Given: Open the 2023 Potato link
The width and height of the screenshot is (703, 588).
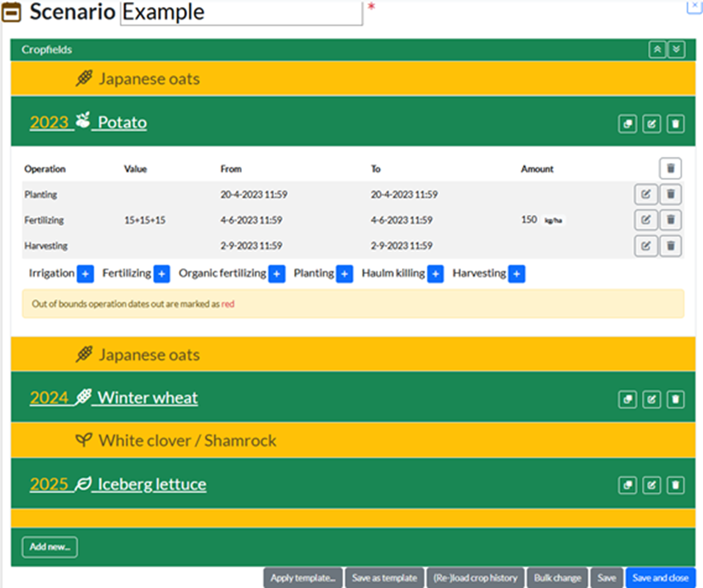Looking at the screenshot, I should coord(88,122).
